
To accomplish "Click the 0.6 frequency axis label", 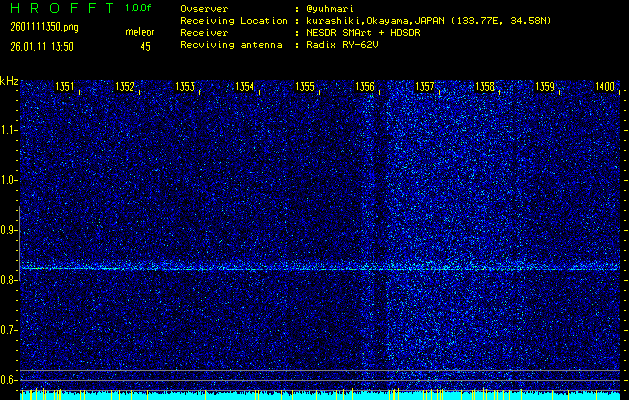I will (8, 380).
